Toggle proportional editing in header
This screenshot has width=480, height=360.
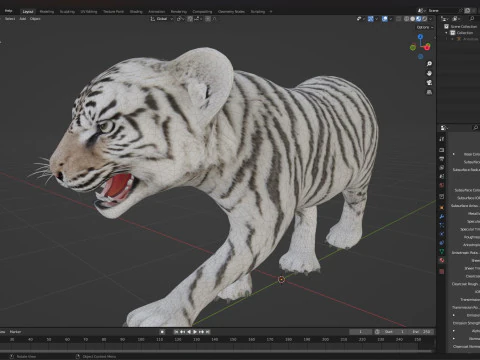(208, 19)
